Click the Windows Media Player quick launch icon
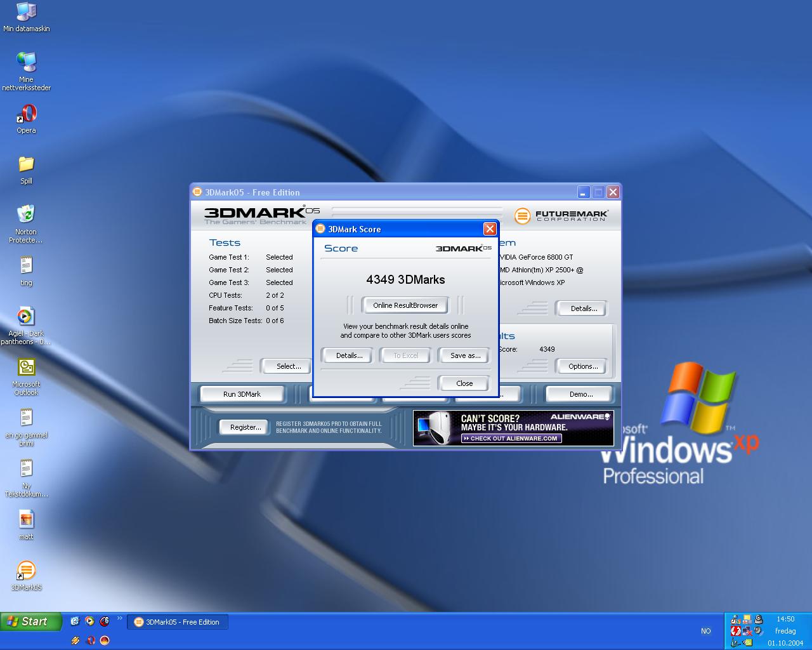812x650 pixels. coord(89,621)
